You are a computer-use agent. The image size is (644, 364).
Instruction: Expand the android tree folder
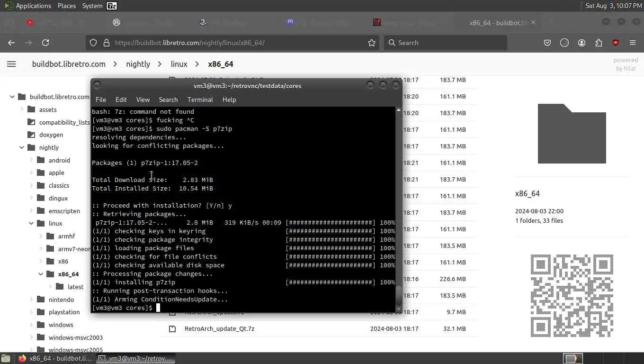point(31,160)
